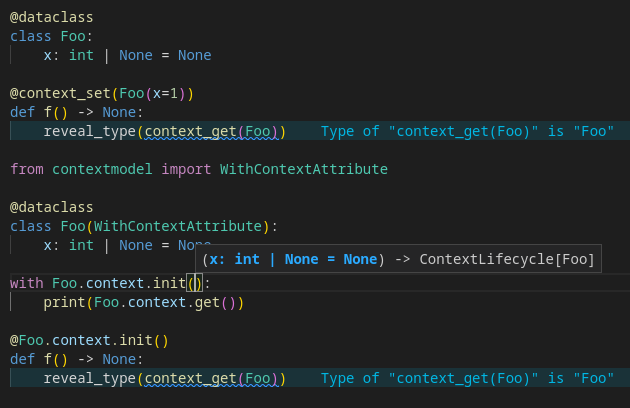This screenshot has width=630, height=408.
Task: Place cursor inside the init() parentheses on the with line
Action: pyautogui.click(x=196, y=283)
